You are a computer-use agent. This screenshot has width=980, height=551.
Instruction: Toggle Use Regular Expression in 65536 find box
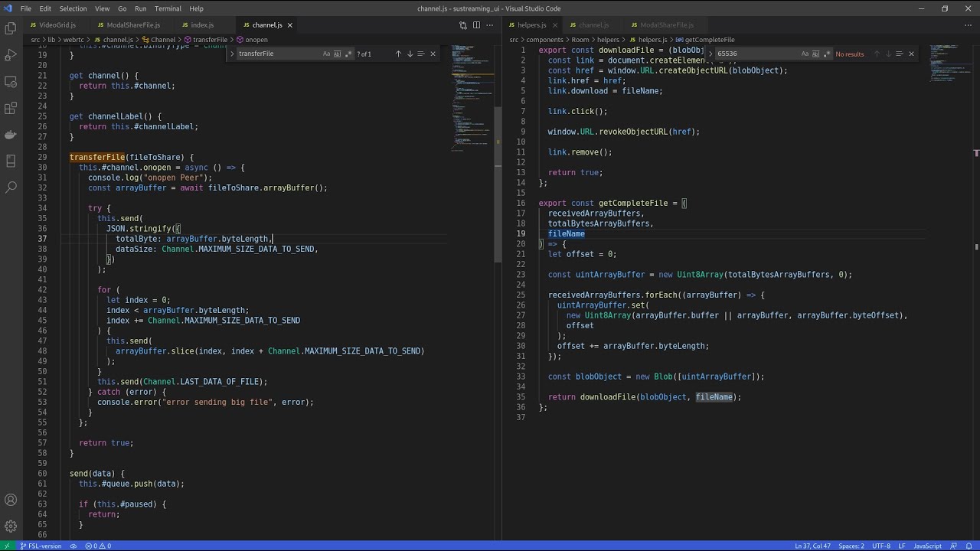coord(826,54)
